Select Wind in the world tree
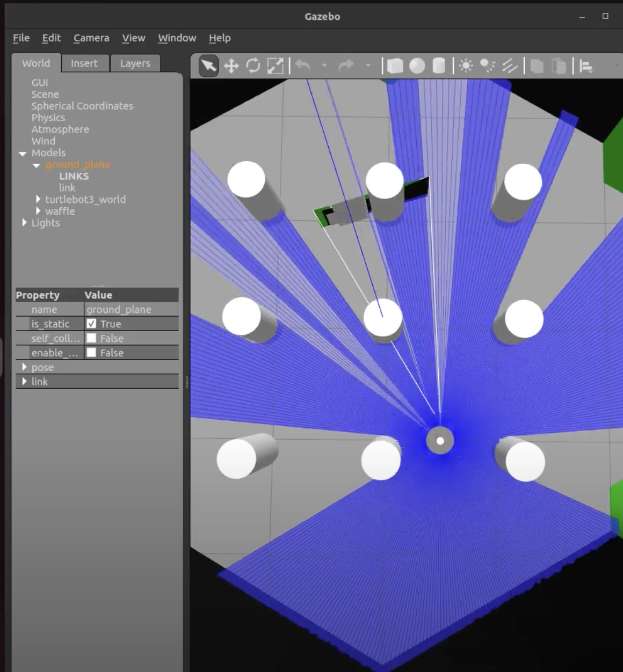623x672 pixels. tap(44, 141)
